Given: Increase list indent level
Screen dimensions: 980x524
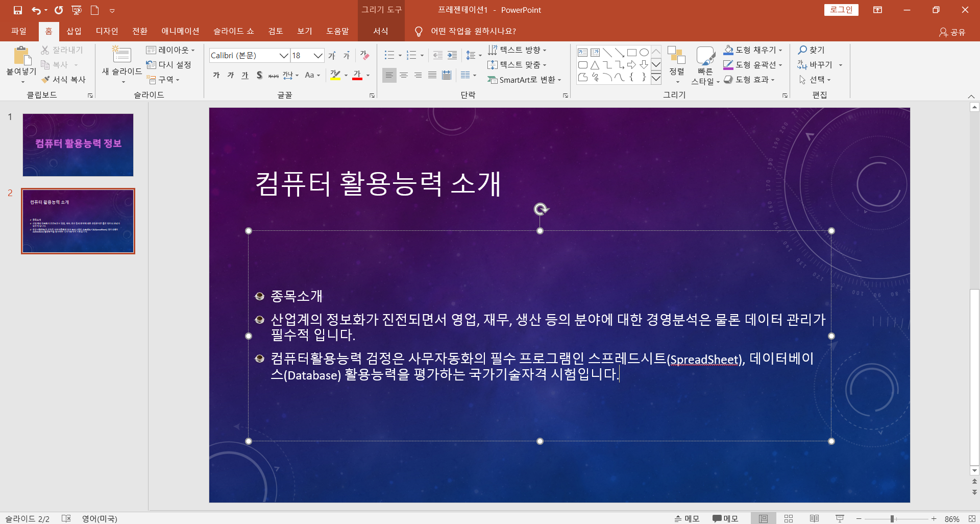Looking at the screenshot, I should click(452, 55).
